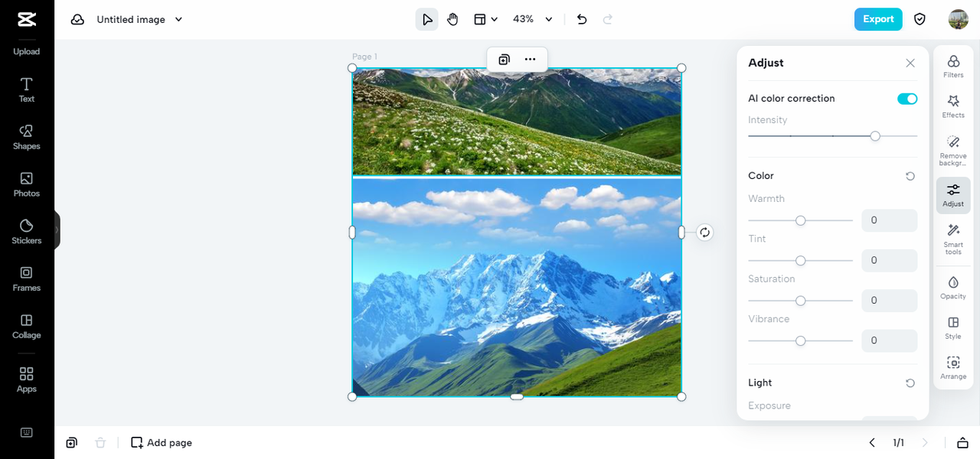
Task: Select the flower meadow image on canvas
Action: tap(517, 122)
